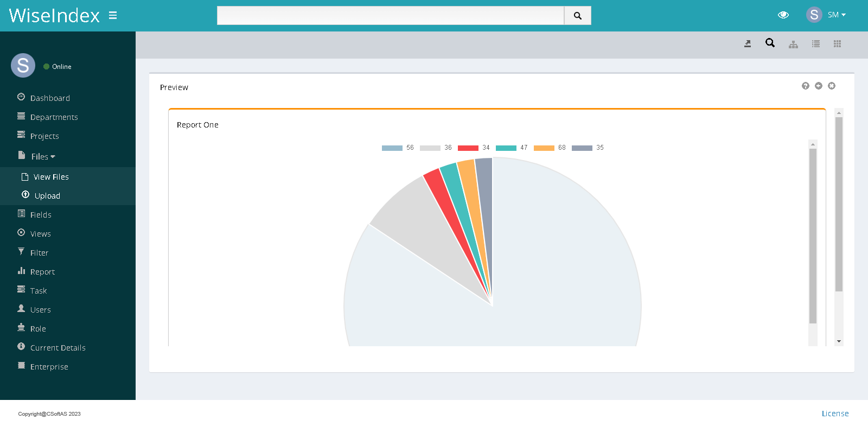
Task: Switch to the grid view icon
Action: click(x=837, y=44)
